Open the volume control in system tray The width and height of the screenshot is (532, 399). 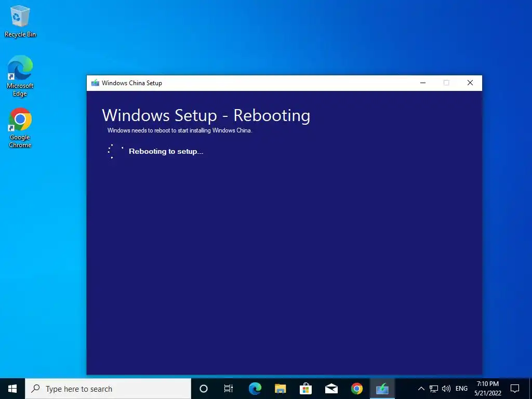446,389
